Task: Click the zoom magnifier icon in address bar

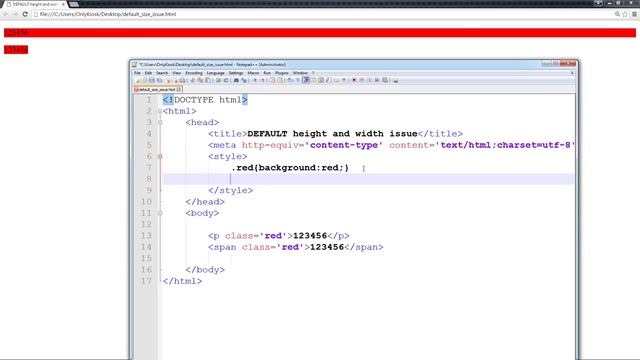Action: click(617, 14)
